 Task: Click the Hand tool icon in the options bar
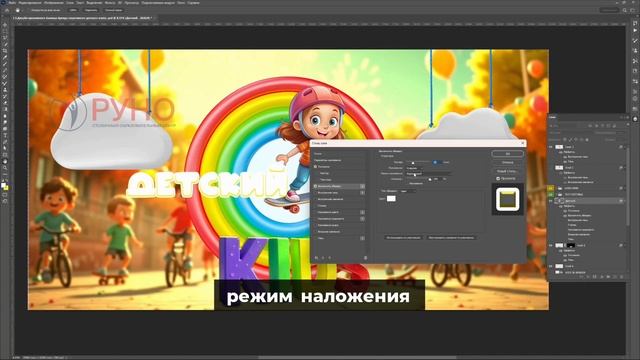tap(17, 10)
